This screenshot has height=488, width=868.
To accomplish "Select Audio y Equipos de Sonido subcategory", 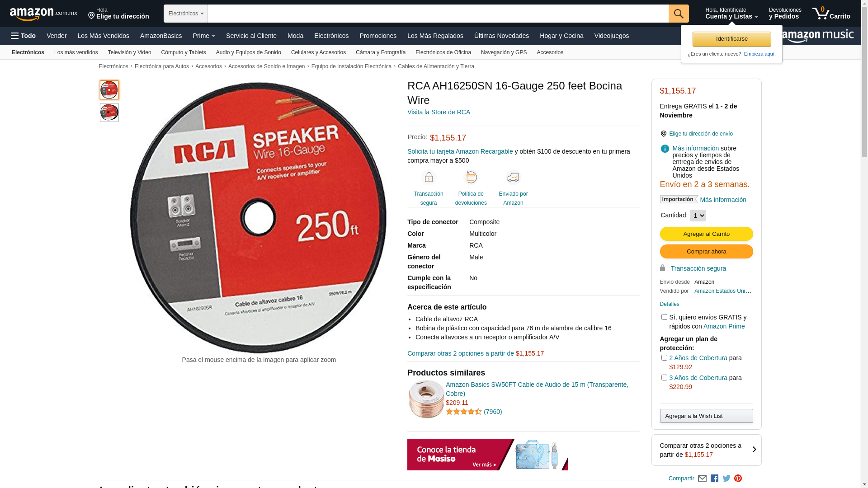I will pyautogui.click(x=249, y=52).
